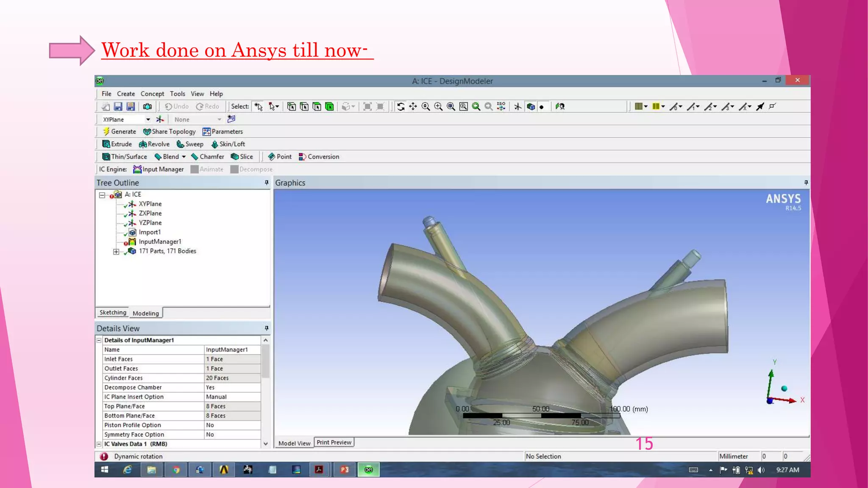Click the New Plane icon beside XYPlane
This screenshot has height=488, width=868.
(160, 119)
